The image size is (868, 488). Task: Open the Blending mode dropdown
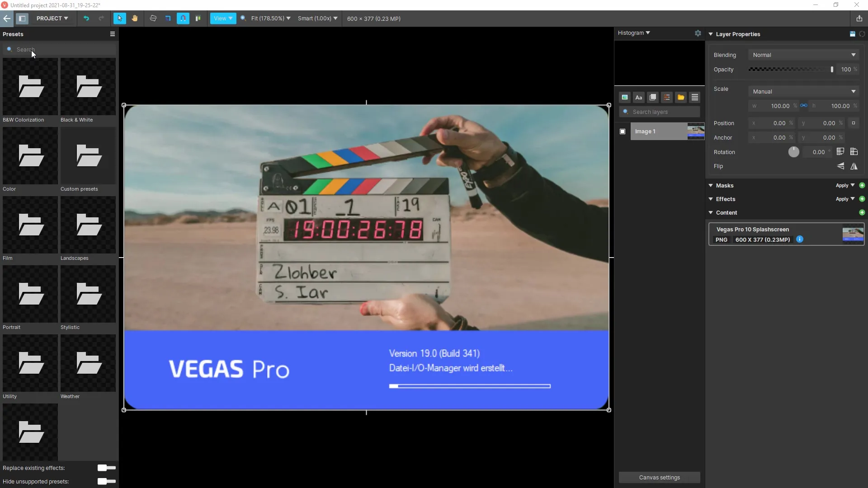(x=804, y=55)
